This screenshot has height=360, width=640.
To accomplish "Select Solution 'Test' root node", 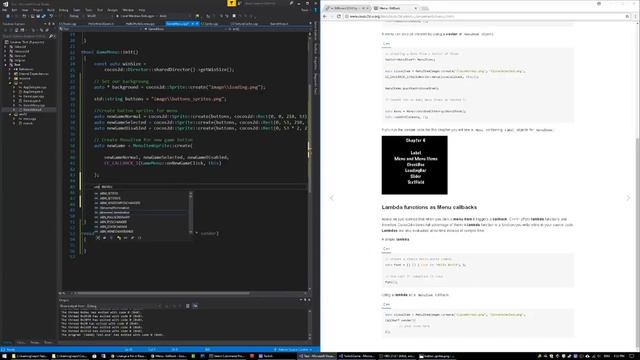I will pos(27,42).
